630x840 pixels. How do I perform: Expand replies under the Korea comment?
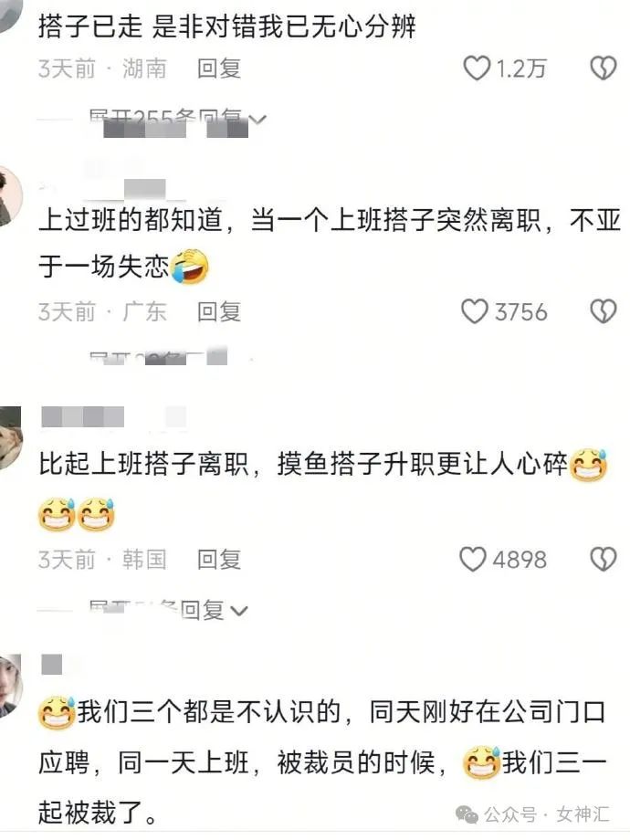[x=168, y=610]
